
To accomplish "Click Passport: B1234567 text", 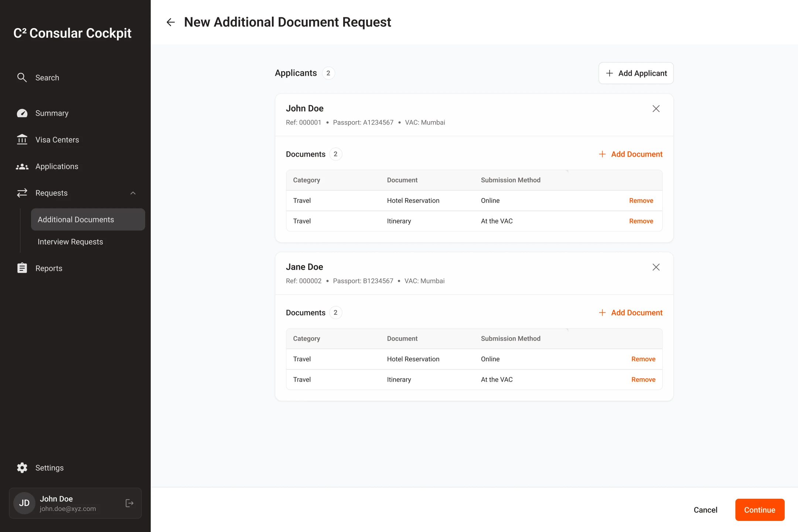I will [363, 281].
